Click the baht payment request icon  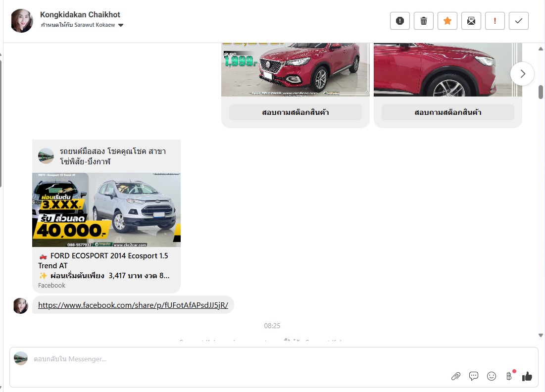[x=509, y=376]
